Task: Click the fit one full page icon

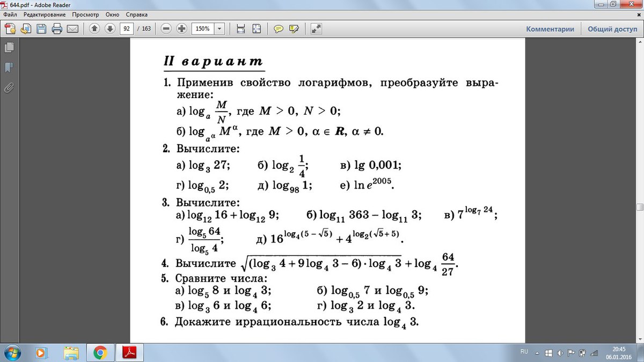Action: click(257, 29)
